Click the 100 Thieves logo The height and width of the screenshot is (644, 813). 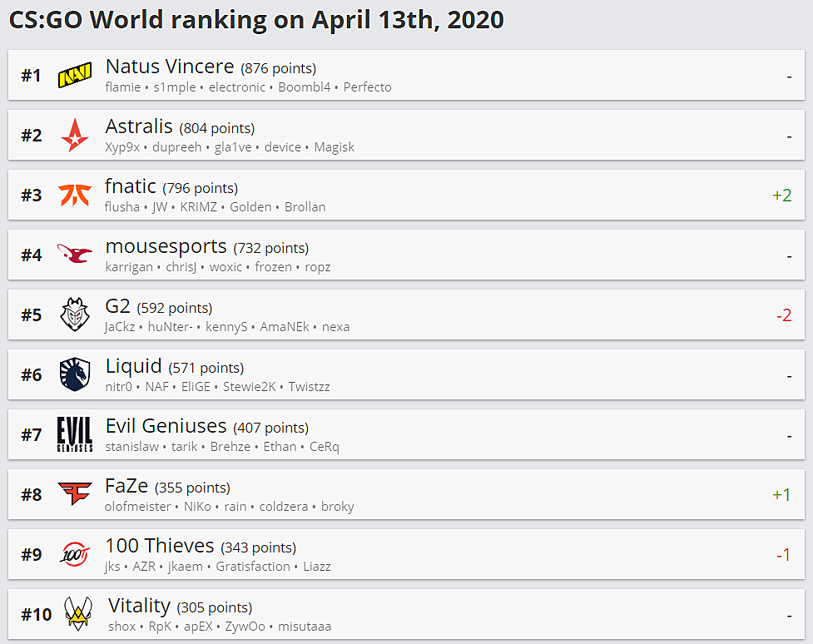[x=75, y=554]
